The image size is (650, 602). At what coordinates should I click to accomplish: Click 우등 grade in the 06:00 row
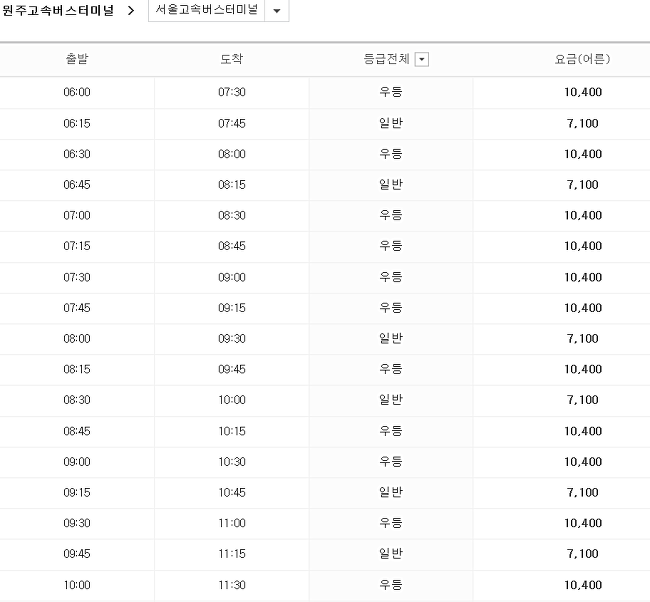pos(390,92)
